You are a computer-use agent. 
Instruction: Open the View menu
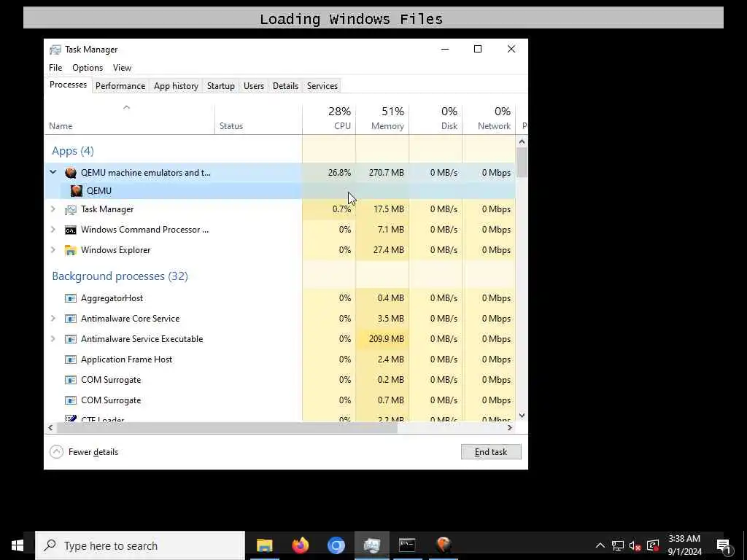122,68
